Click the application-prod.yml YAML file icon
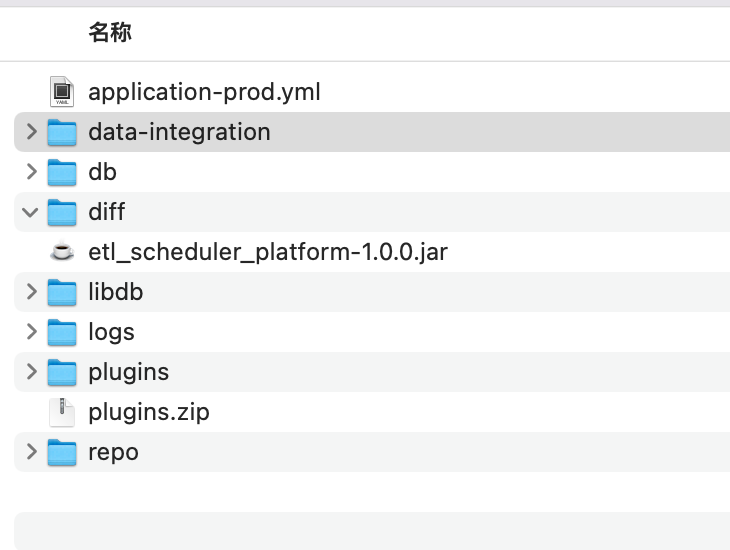Screen dimensions: 730x550 click(x=62, y=92)
